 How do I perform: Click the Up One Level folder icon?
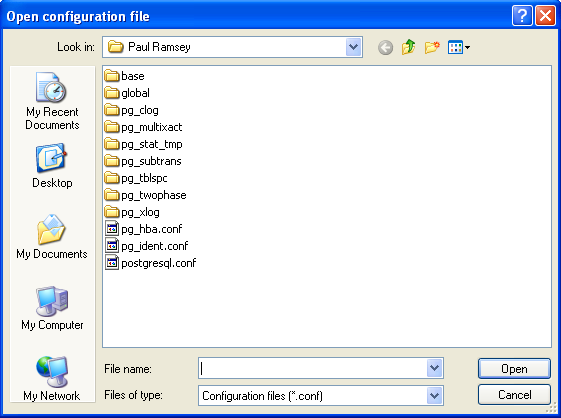409,47
